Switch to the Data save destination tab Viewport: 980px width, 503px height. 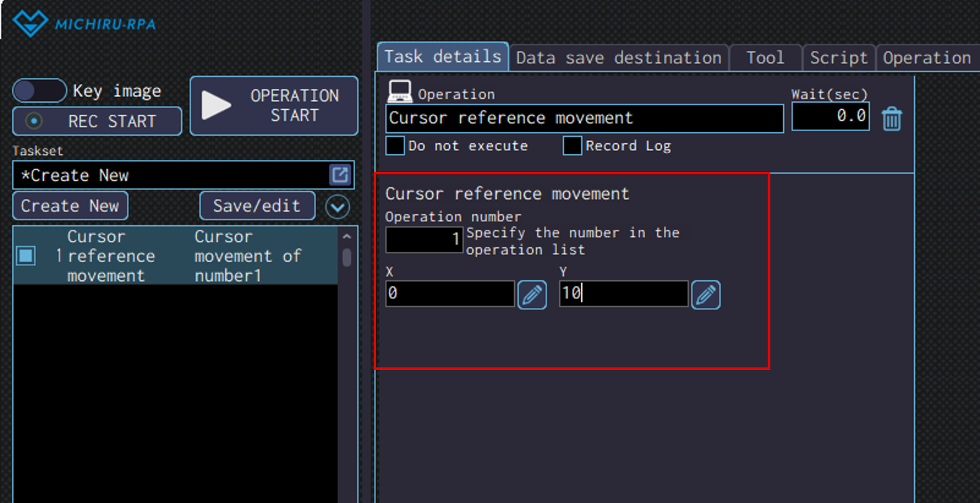[x=618, y=58]
